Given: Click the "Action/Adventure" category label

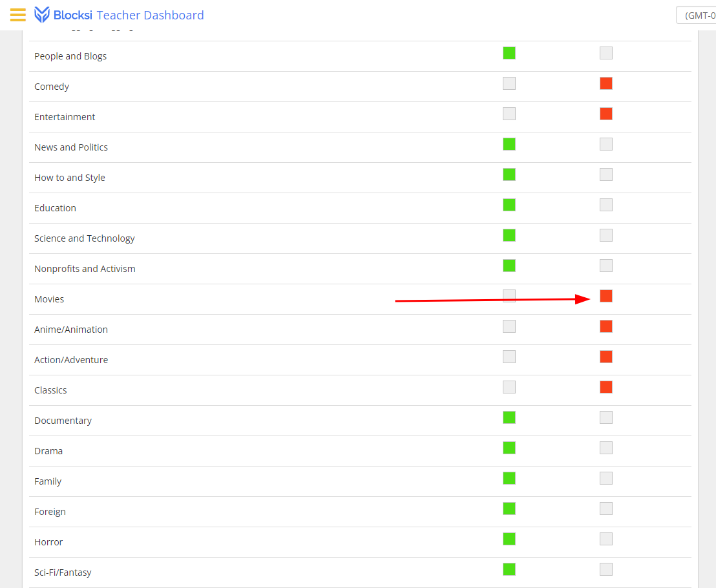Looking at the screenshot, I should pos(71,360).
